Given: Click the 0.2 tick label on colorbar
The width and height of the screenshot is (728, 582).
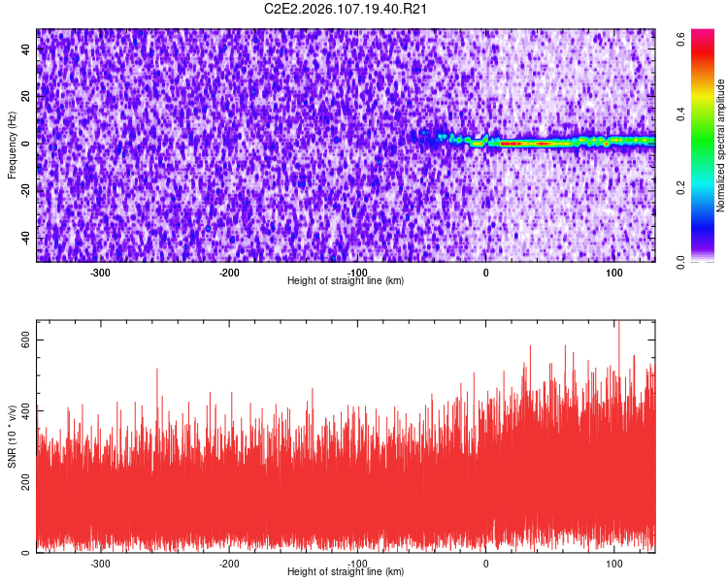Looking at the screenshot, I should [681, 187].
